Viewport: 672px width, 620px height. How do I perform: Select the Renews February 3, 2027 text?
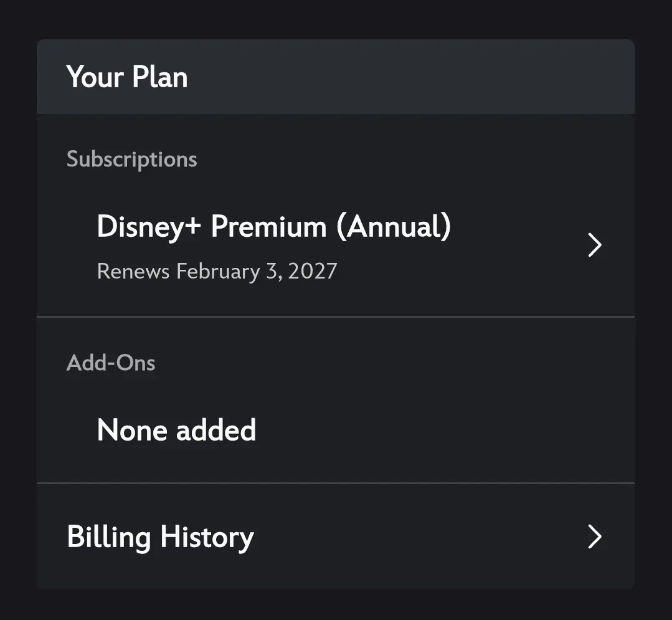[x=217, y=272]
